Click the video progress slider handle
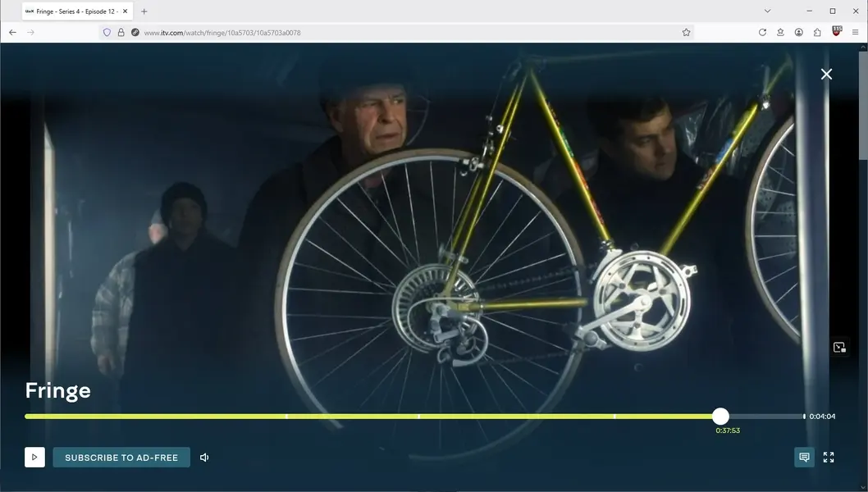 pyautogui.click(x=720, y=417)
